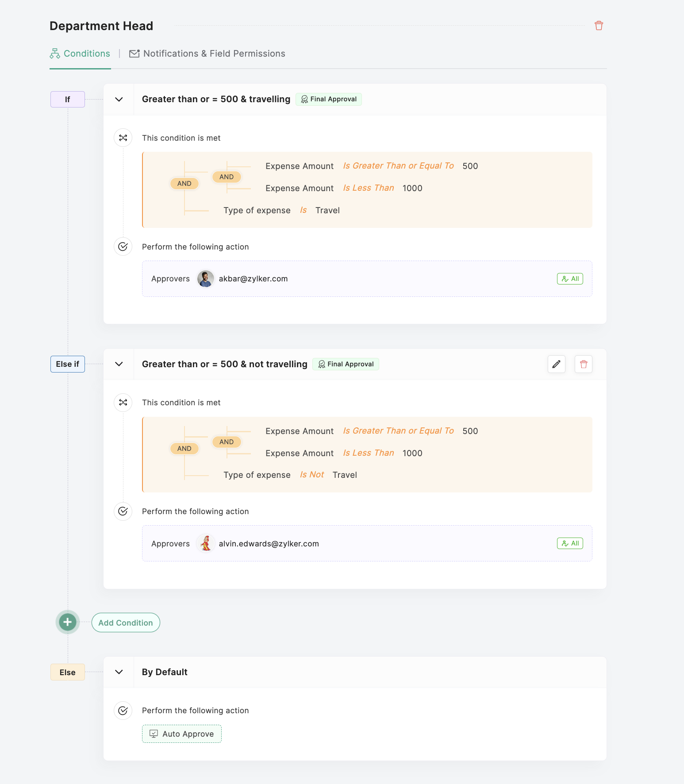The height and width of the screenshot is (784, 684).
Task: Click shuffle icon in Else if block
Action: (x=123, y=402)
